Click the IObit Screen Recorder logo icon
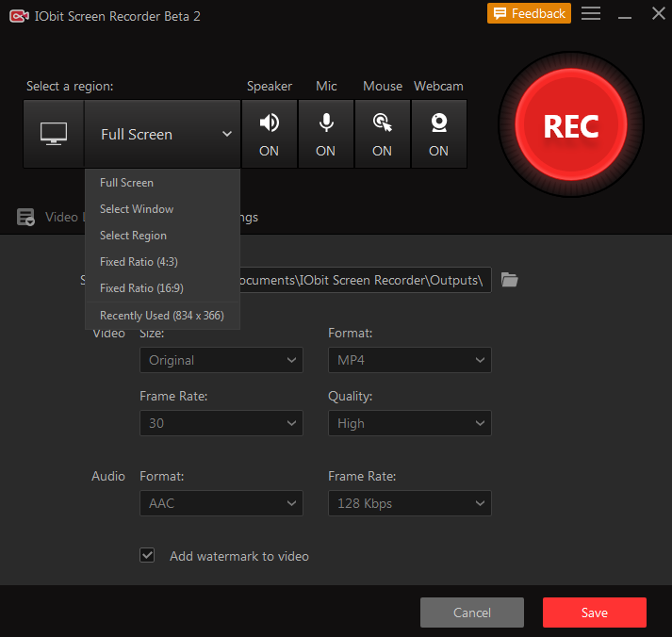This screenshot has width=672, height=637. tap(19, 16)
